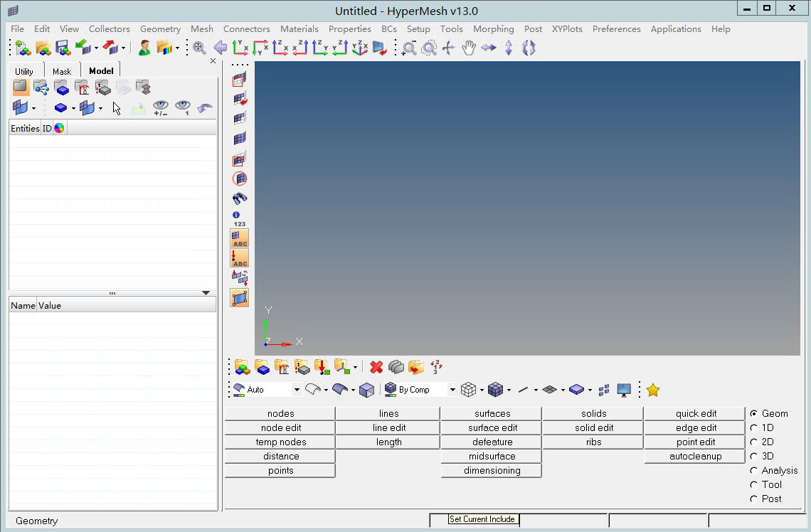
Task: Open the solids panel button
Action: pyautogui.click(x=593, y=414)
